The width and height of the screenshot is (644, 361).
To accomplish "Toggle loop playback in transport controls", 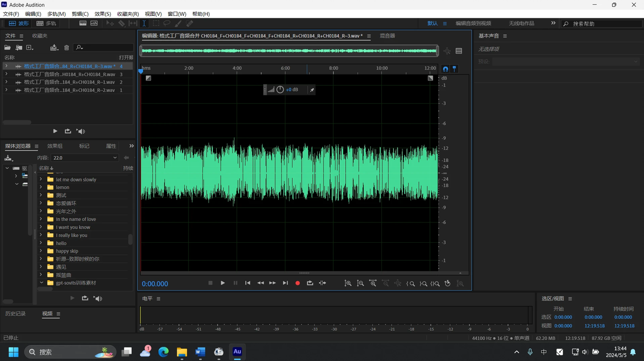I will (x=310, y=283).
